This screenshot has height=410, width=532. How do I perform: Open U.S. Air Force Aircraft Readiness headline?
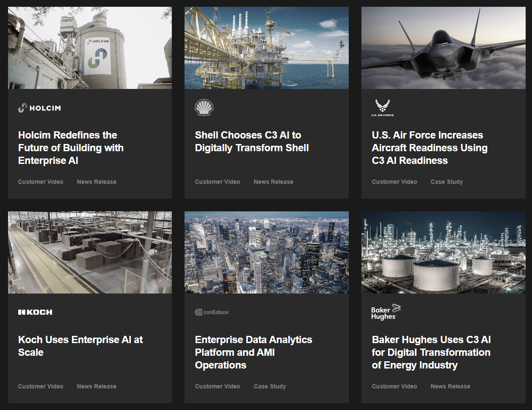point(430,148)
